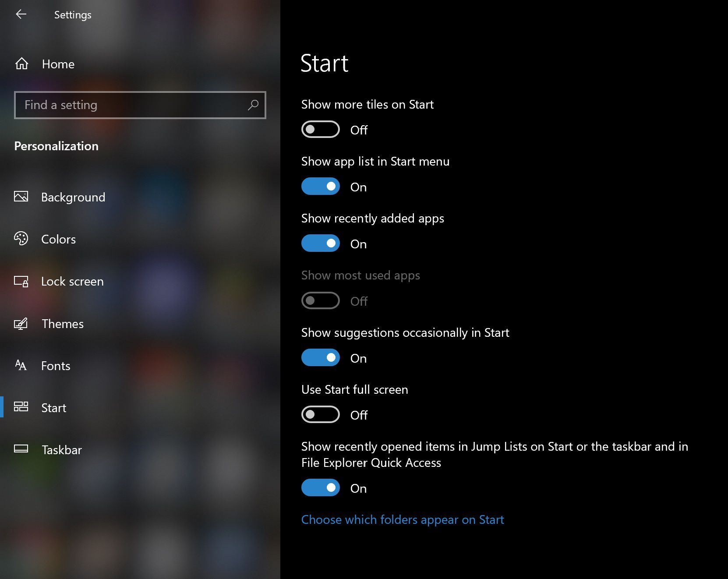Disable Show recently added apps
This screenshot has height=579, width=728.
pos(320,244)
